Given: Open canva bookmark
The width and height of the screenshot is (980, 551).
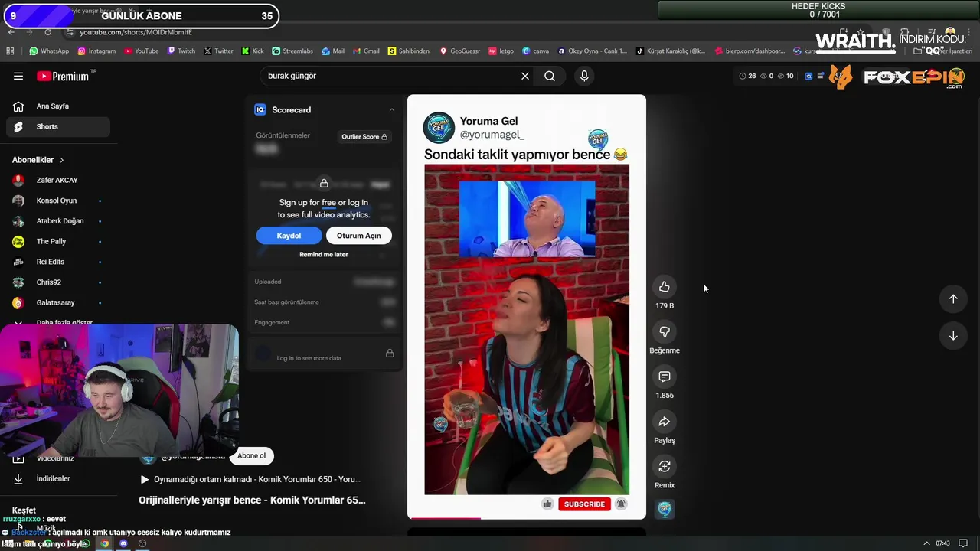Looking at the screenshot, I should 536,51.
